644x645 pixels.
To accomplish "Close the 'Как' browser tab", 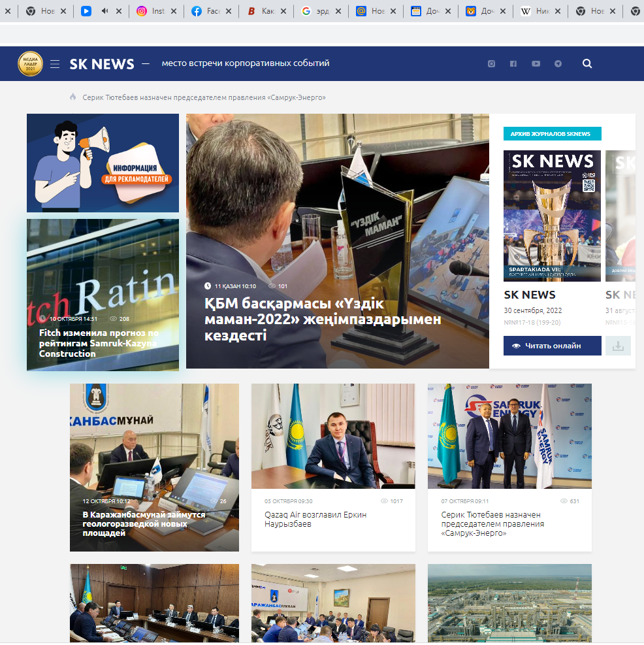I will click(x=283, y=11).
